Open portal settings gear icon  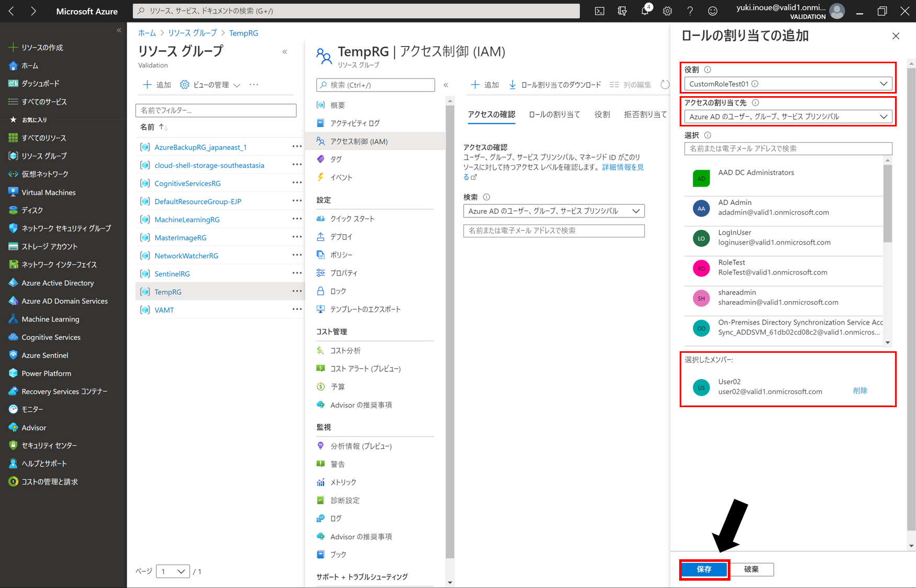coord(668,11)
